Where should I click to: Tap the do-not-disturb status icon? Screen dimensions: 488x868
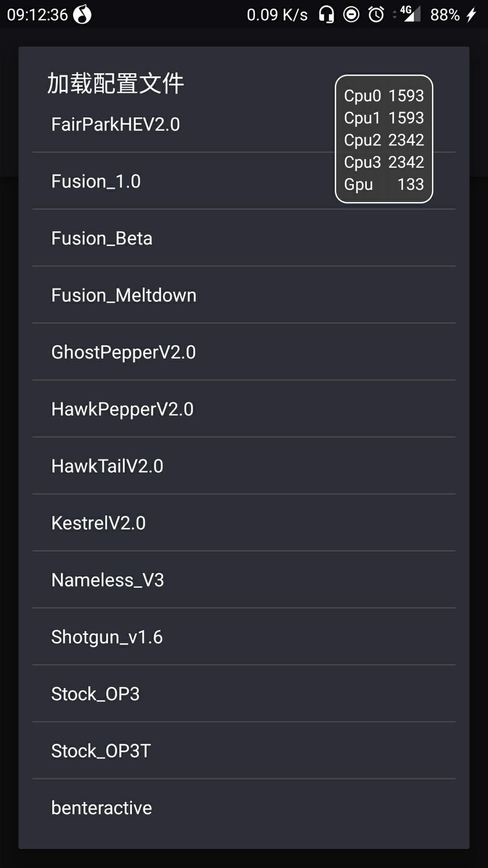(351, 15)
